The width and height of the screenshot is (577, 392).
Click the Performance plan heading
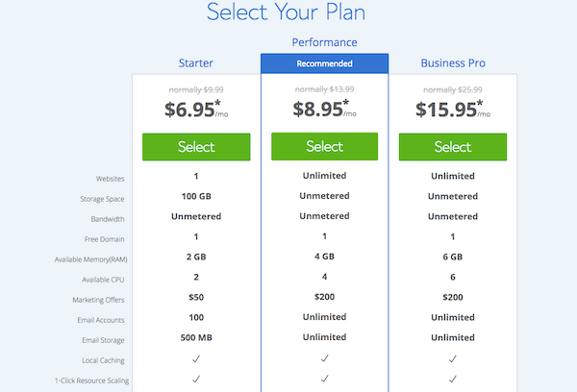coord(324,43)
